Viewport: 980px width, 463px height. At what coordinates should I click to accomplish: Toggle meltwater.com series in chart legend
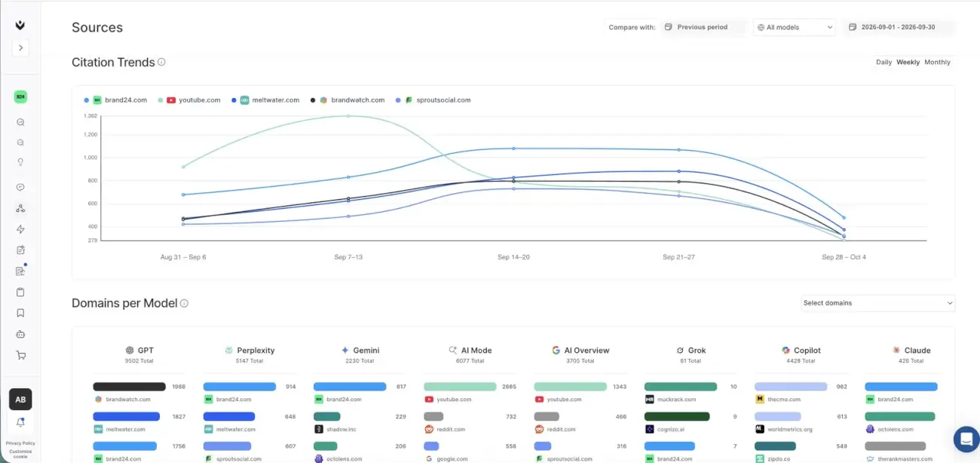(x=265, y=100)
